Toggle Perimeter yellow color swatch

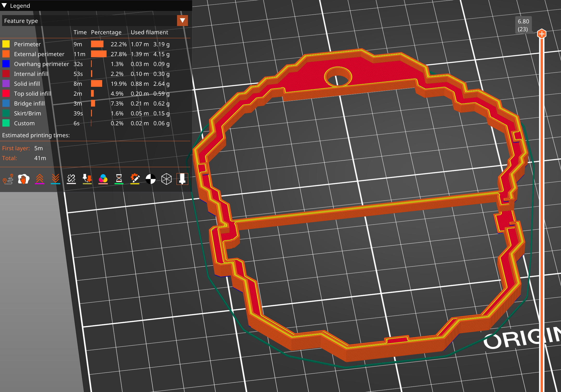(x=6, y=44)
